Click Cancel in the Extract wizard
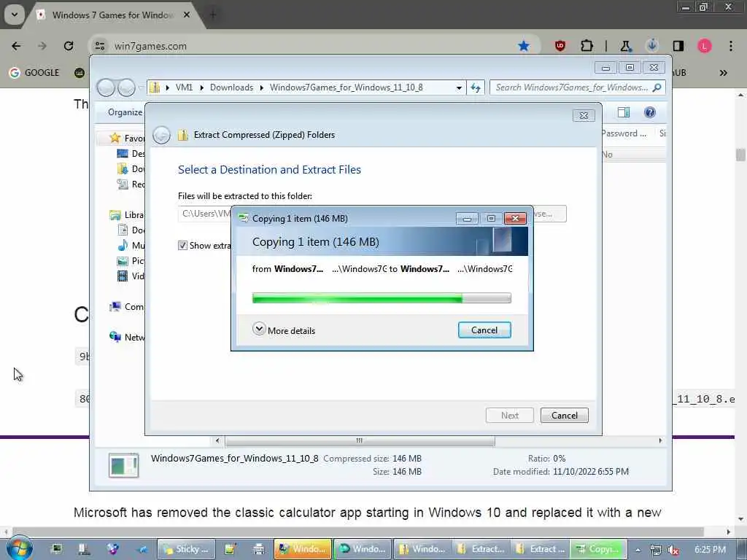Screen dimensions: 747x560 click(565, 415)
